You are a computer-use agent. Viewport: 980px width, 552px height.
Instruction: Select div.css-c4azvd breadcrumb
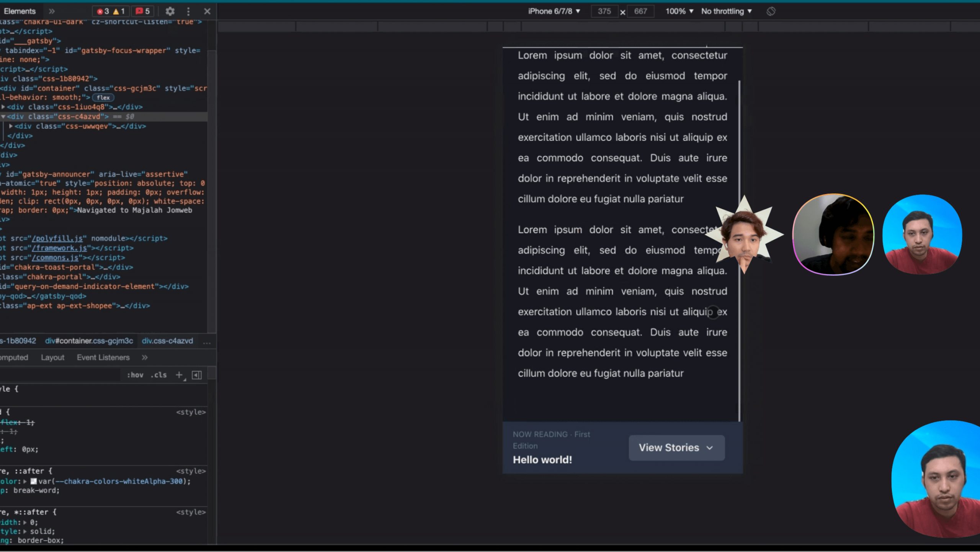(167, 341)
